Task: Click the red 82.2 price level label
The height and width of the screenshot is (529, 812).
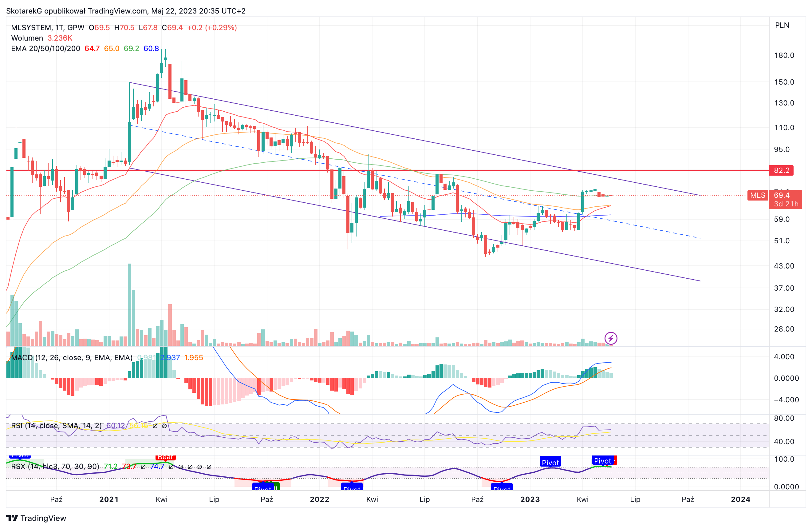Action: pos(781,170)
